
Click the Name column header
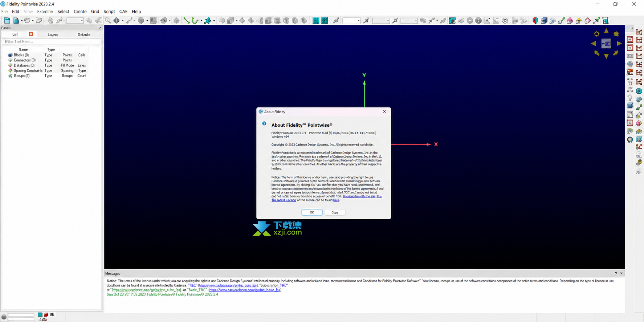23,49
